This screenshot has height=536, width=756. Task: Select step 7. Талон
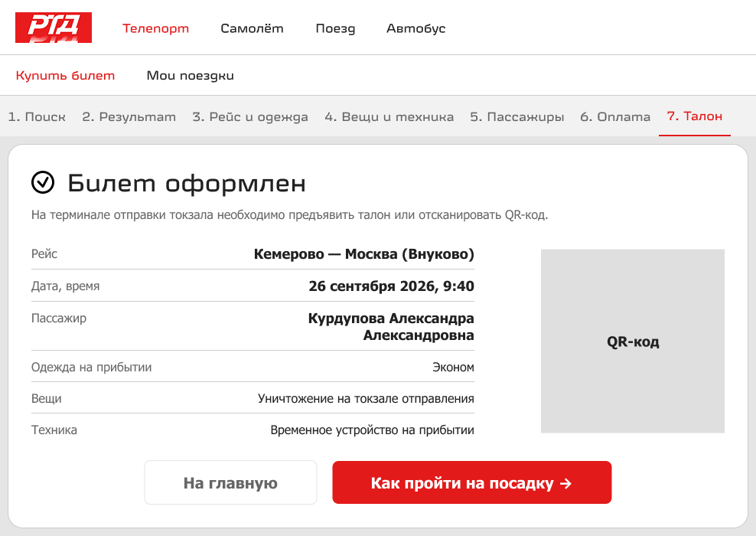pos(694,116)
